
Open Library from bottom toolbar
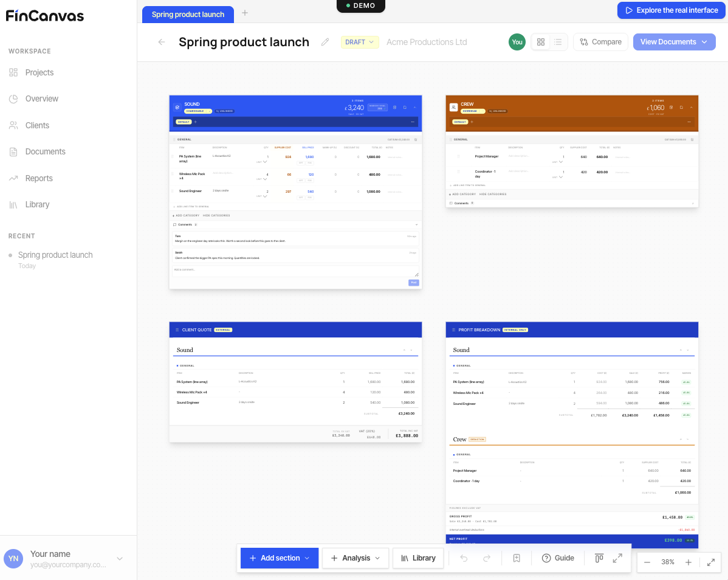point(418,558)
